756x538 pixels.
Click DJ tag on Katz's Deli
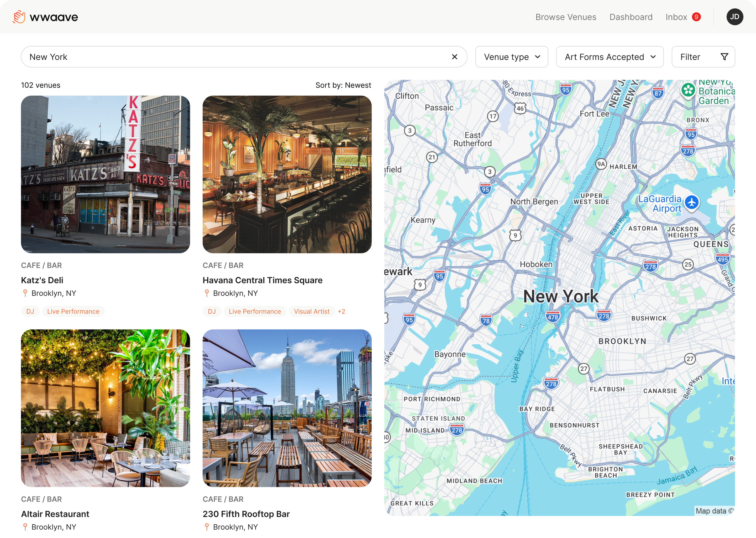tap(30, 311)
